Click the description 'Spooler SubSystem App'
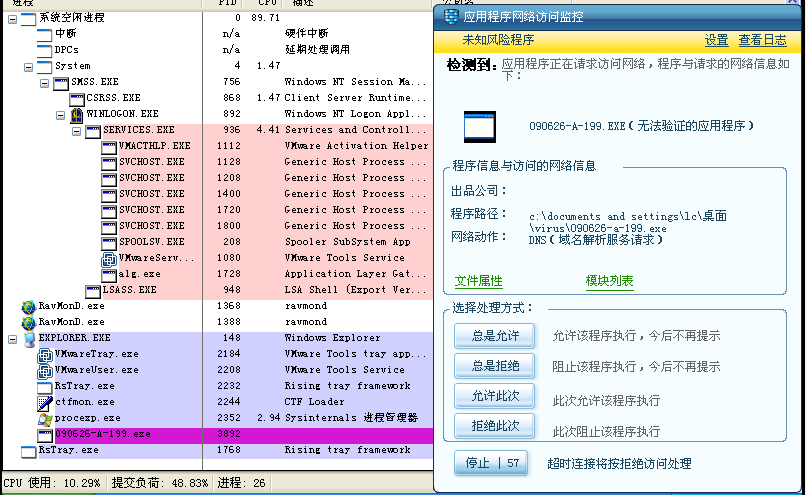This screenshot has height=495, width=807. click(x=347, y=242)
